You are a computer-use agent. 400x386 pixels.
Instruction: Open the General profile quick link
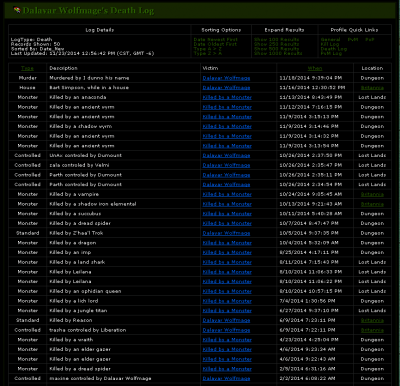[330, 39]
